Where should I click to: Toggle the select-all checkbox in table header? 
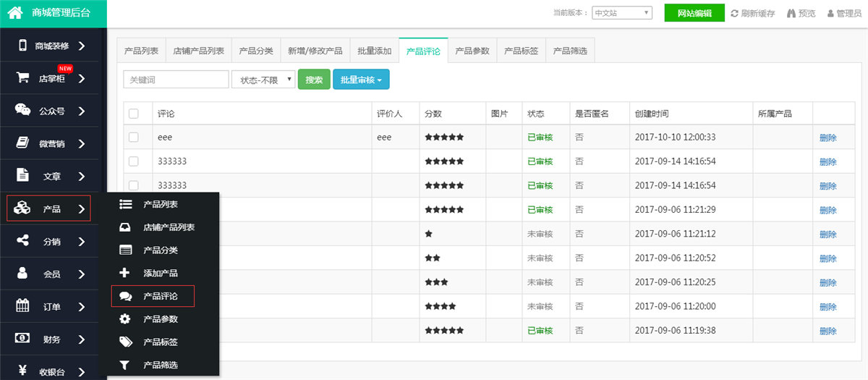pos(133,114)
